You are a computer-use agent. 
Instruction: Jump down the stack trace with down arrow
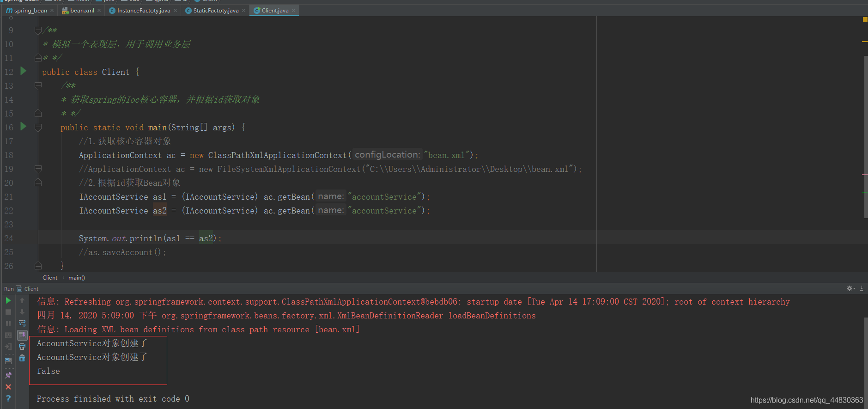tap(22, 312)
